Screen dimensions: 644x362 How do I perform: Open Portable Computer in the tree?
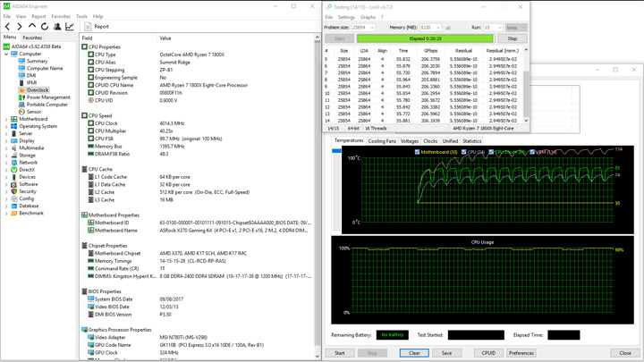(47, 105)
